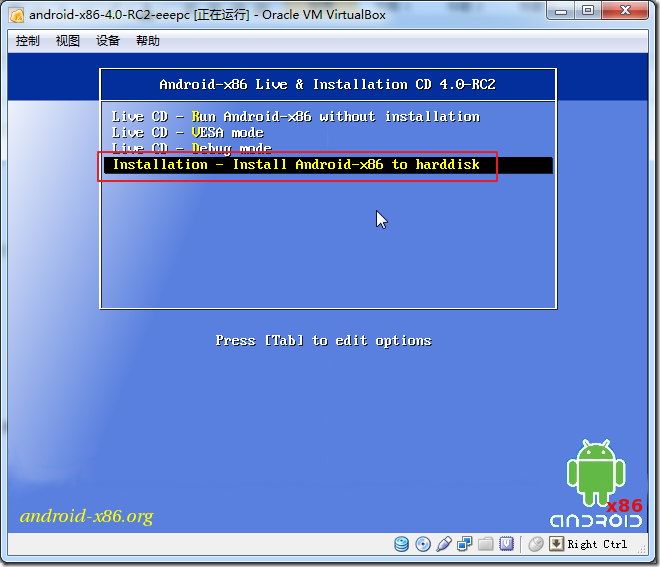This screenshot has width=660, height=567.
Task: Click the Right Ctrl host key label
Action: click(597, 544)
